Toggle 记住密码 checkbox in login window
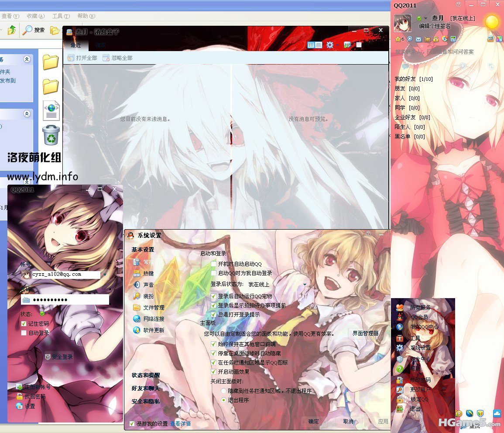This screenshot has width=504, height=433. 24,324
